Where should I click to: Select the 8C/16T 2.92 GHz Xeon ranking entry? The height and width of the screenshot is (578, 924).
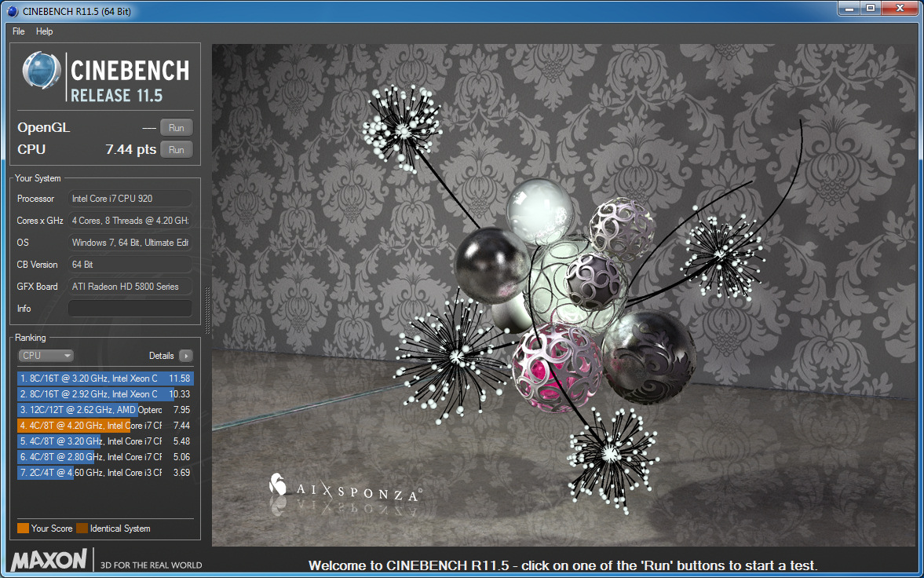click(104, 394)
